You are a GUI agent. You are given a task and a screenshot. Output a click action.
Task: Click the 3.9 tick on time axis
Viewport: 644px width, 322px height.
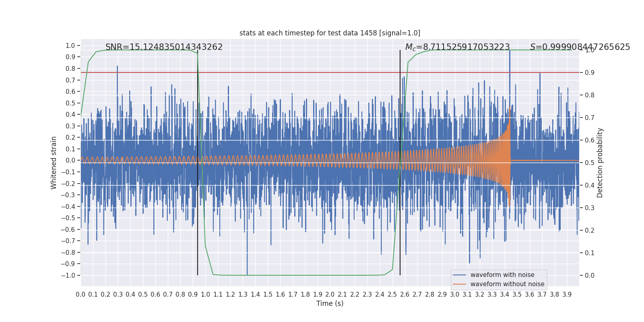point(567,295)
